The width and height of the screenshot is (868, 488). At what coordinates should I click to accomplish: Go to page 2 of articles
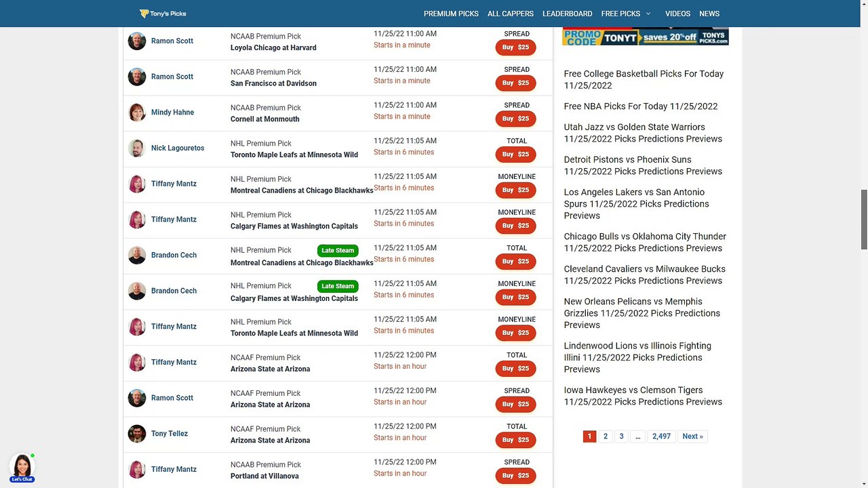(606, 436)
